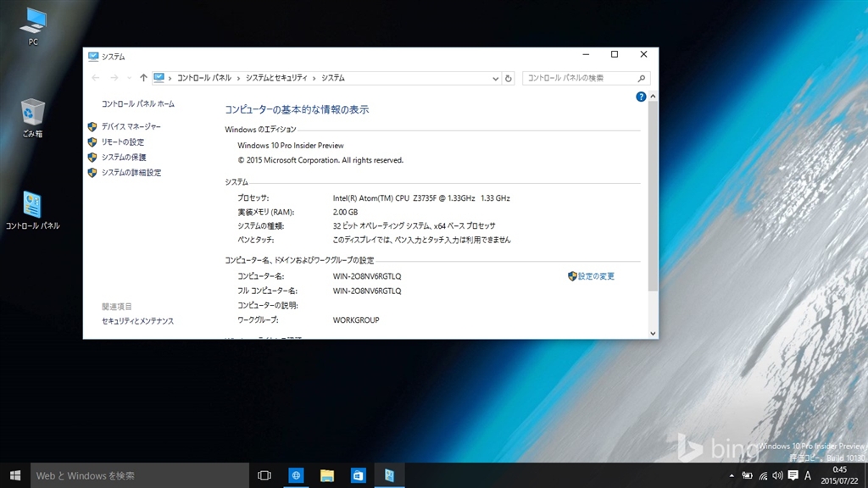Select the コンピューター名 WIN-2O8NV6RGTLQ value
Image resolution: width=868 pixels, height=488 pixels.
367,276
